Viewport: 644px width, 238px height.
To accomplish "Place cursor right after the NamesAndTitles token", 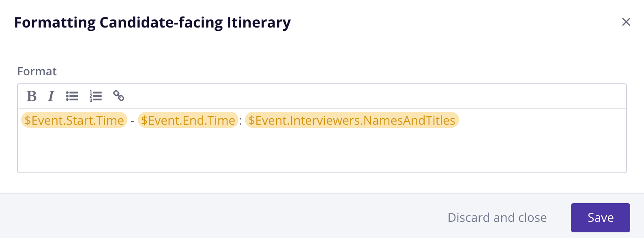I will point(460,120).
